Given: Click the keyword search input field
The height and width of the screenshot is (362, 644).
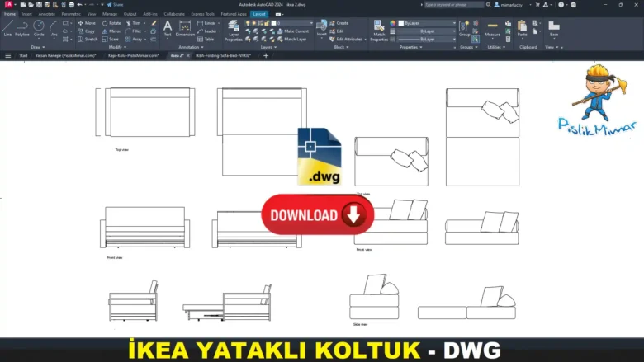Looking at the screenshot, I should point(454,4).
